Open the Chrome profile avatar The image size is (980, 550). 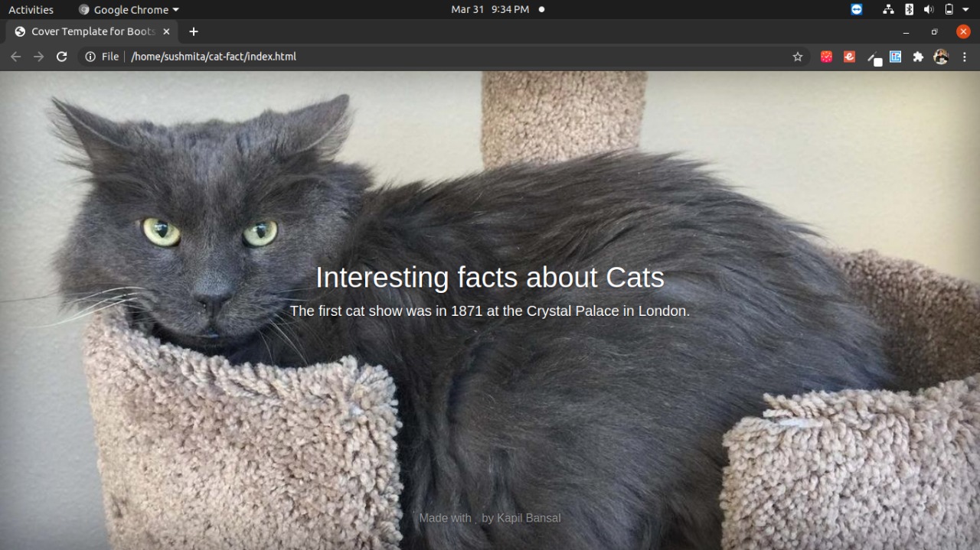(x=940, y=56)
